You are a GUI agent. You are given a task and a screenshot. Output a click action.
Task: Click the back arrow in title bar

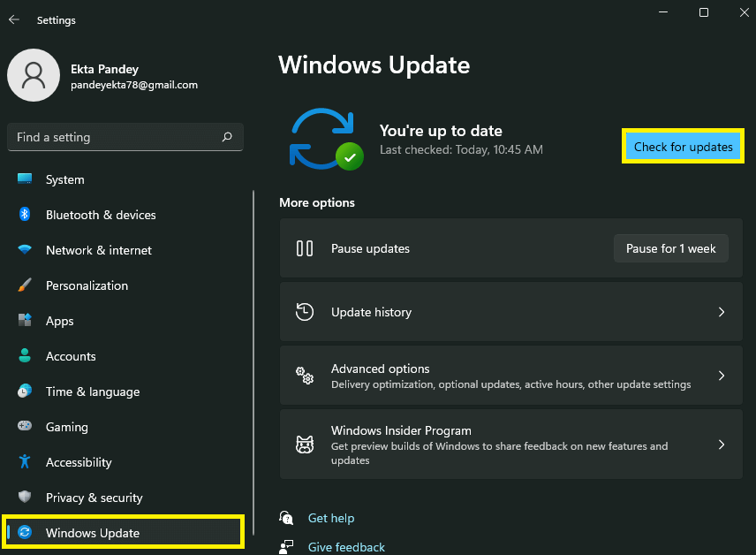click(x=14, y=19)
